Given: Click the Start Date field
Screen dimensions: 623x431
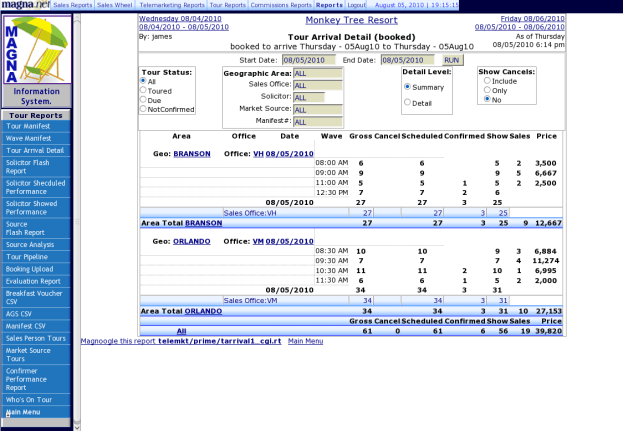Looking at the screenshot, I should pyautogui.click(x=309, y=60).
